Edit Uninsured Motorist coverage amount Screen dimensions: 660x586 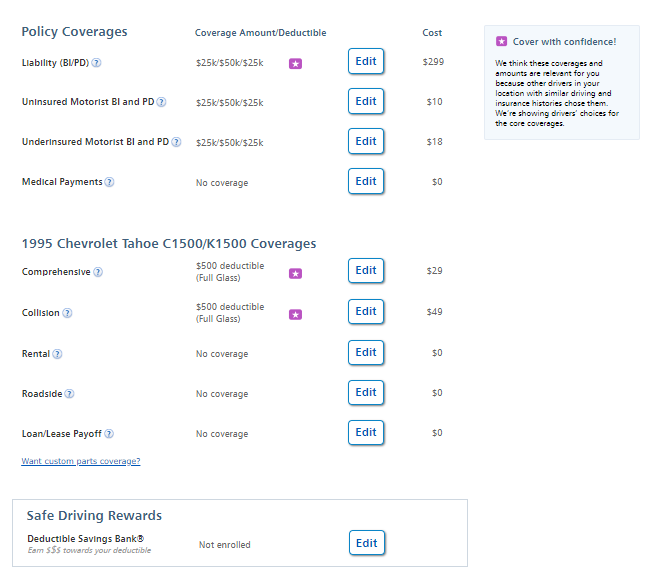point(366,101)
